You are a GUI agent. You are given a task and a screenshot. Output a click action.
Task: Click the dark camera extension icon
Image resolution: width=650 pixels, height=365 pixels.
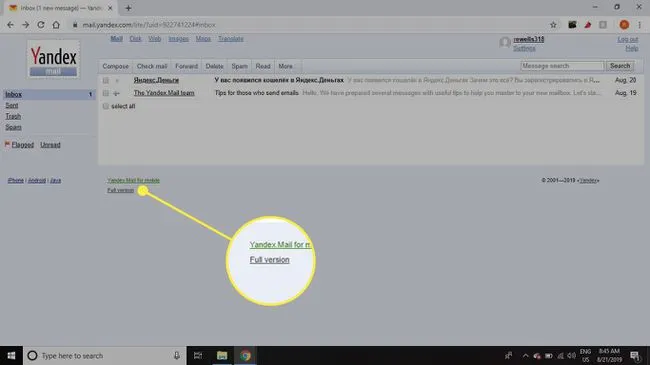[572, 25]
